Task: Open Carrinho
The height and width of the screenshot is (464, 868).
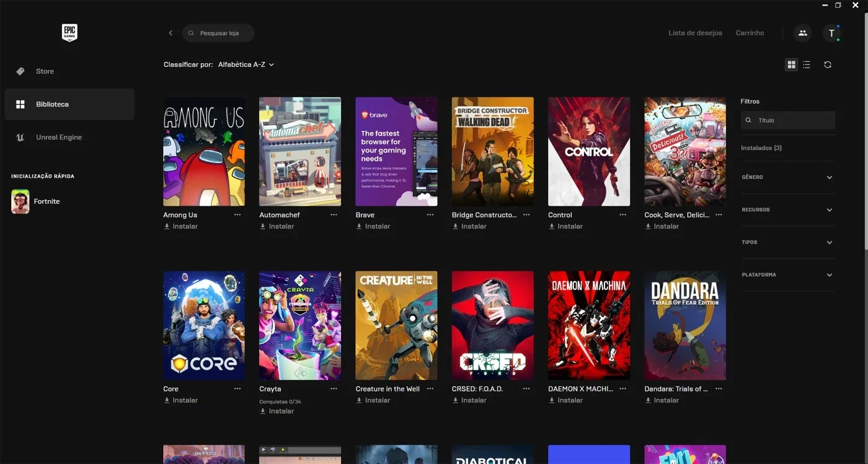Action: pyautogui.click(x=750, y=33)
